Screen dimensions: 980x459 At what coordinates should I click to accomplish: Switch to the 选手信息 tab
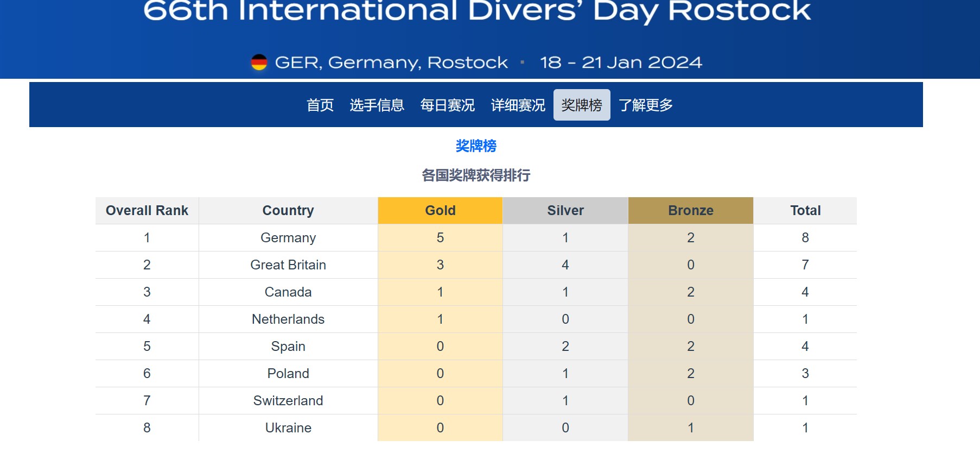377,105
